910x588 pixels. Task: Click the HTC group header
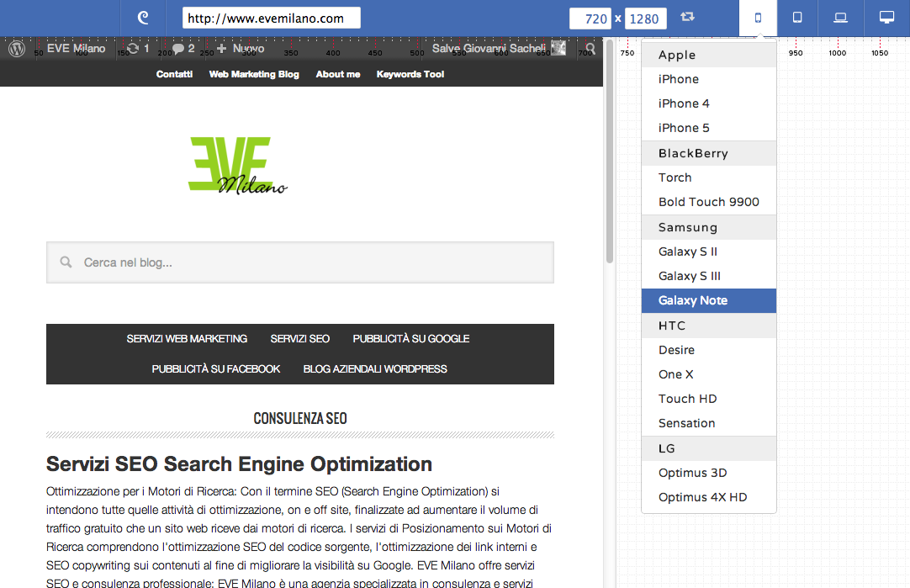click(x=709, y=326)
